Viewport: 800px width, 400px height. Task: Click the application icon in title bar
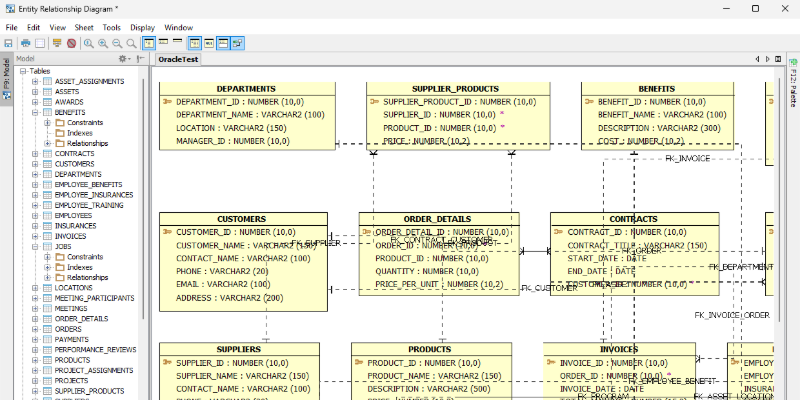10,9
